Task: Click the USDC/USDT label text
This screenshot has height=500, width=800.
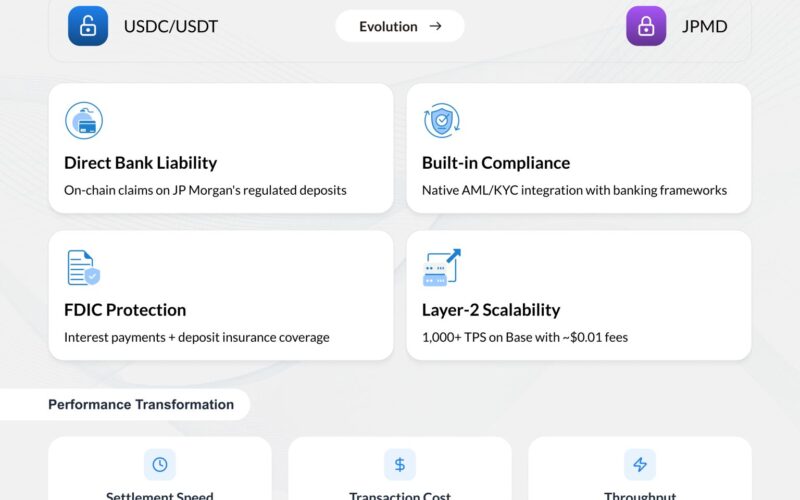Action: coord(171,27)
